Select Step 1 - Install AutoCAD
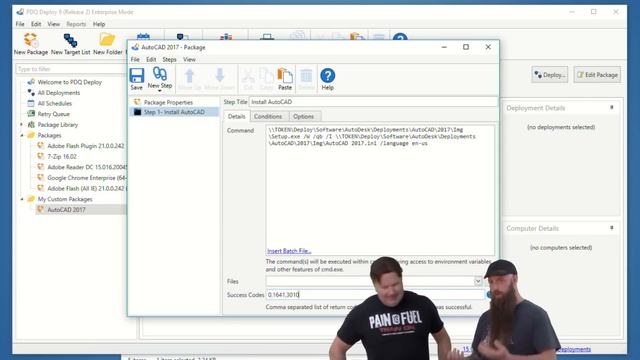The width and height of the screenshot is (640, 360). pyautogui.click(x=174, y=112)
